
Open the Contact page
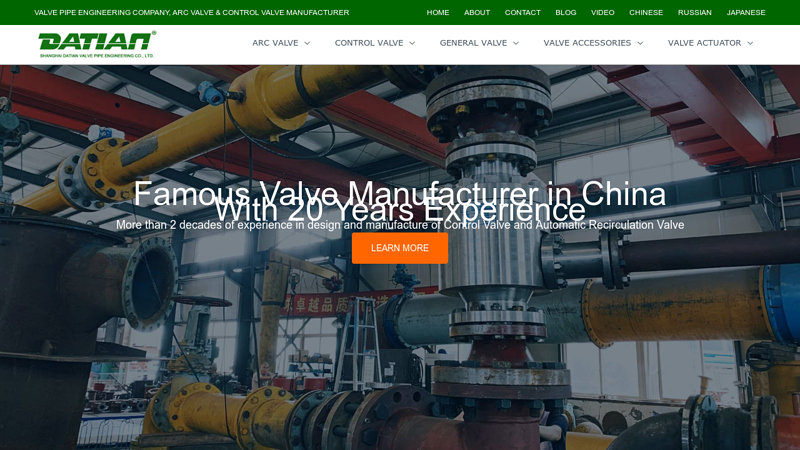tap(522, 12)
